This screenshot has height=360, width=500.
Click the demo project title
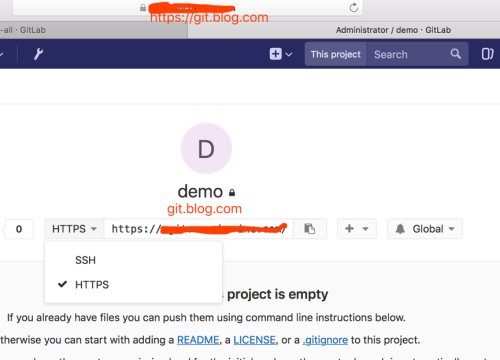pyautogui.click(x=200, y=192)
